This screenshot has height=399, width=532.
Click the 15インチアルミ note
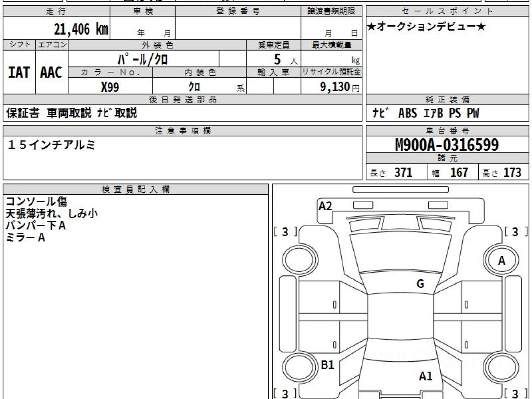51,145
